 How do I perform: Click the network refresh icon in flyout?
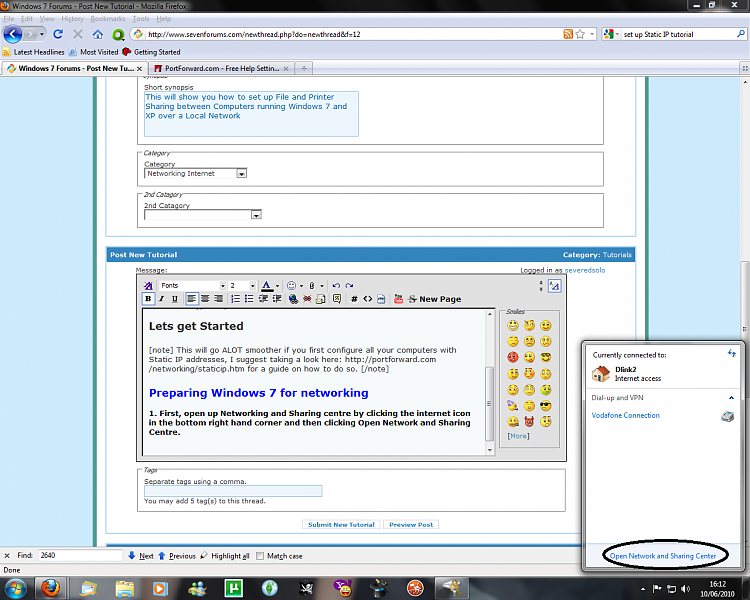point(732,354)
